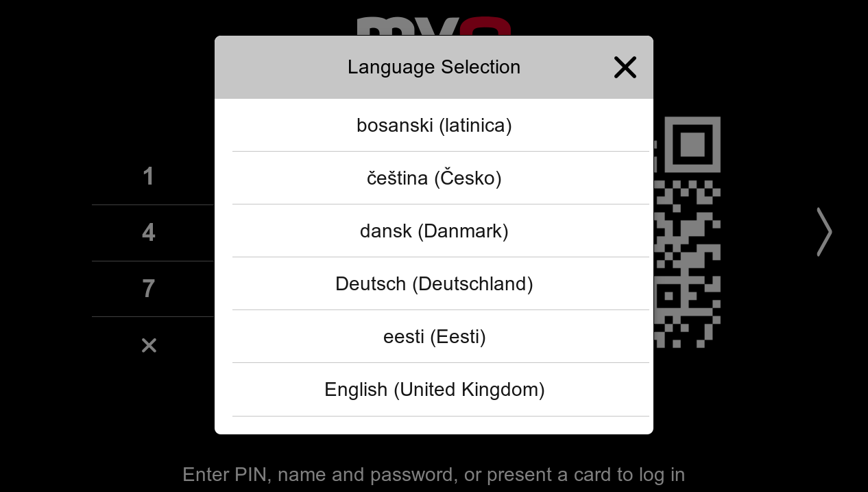Choose dansk (Danmark) from the list
The height and width of the screenshot is (492, 868).
(x=434, y=231)
